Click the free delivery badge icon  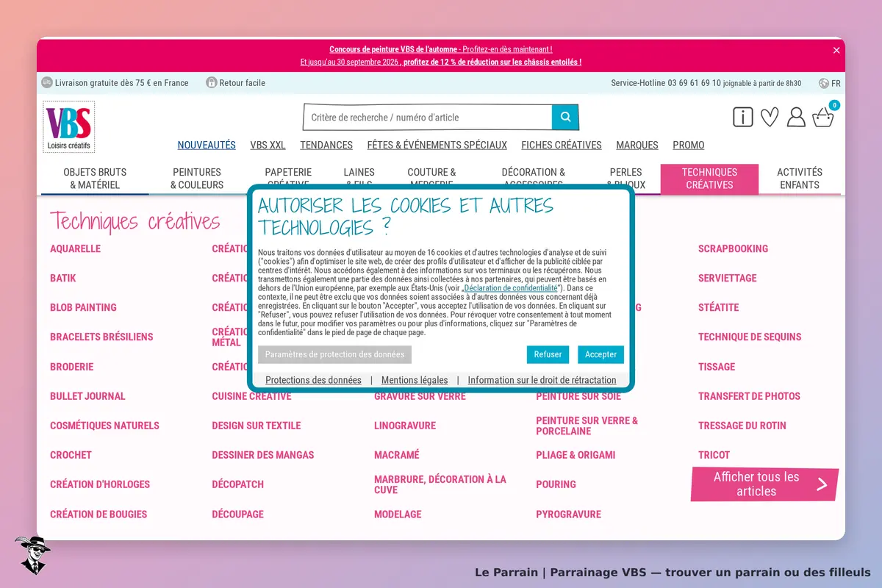click(x=47, y=82)
